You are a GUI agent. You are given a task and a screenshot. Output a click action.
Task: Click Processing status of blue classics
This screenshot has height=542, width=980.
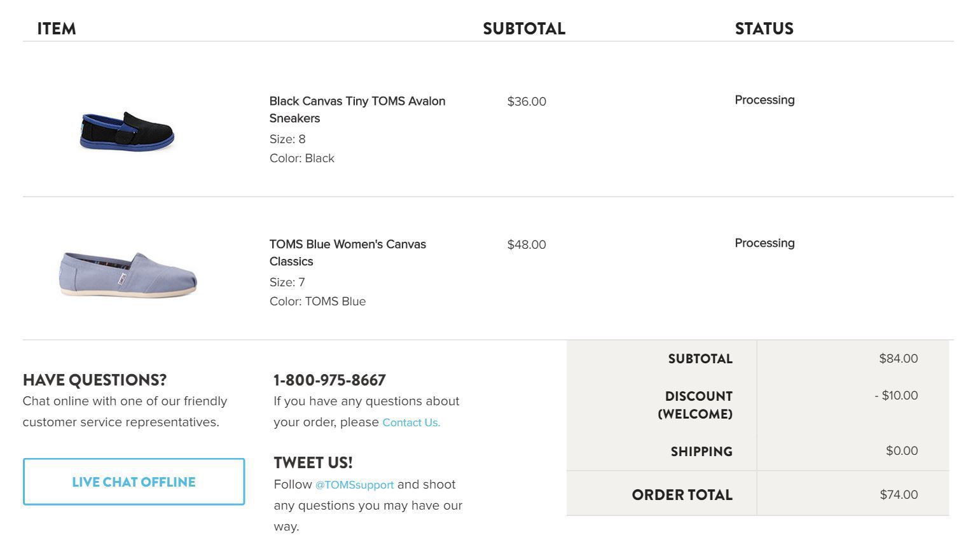pos(764,243)
